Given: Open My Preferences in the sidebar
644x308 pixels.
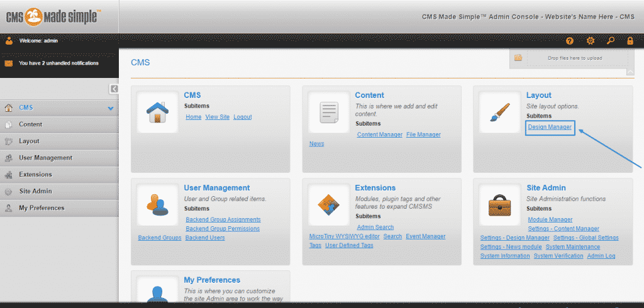Looking at the screenshot, I should (42, 207).
